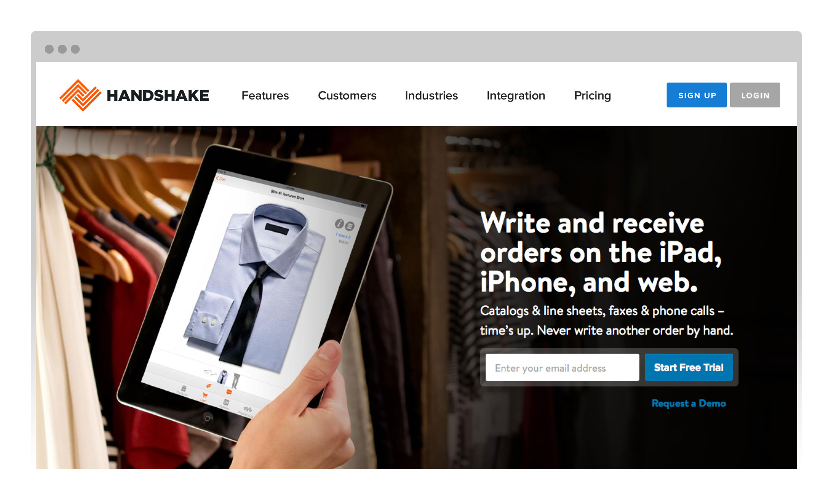Tap the orange Cart tab icon on iPad
This screenshot has width=833, height=504.
point(205,395)
